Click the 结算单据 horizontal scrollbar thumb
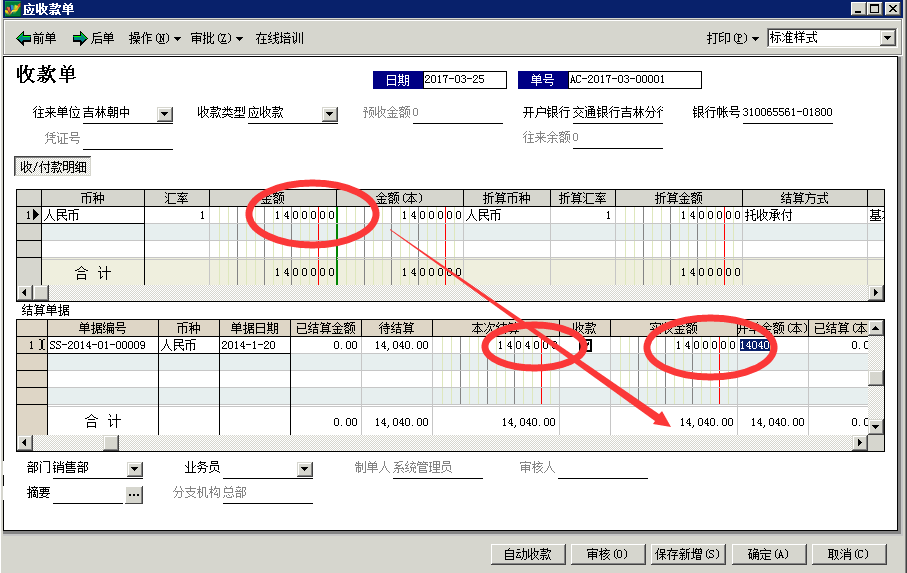 click(x=111, y=443)
